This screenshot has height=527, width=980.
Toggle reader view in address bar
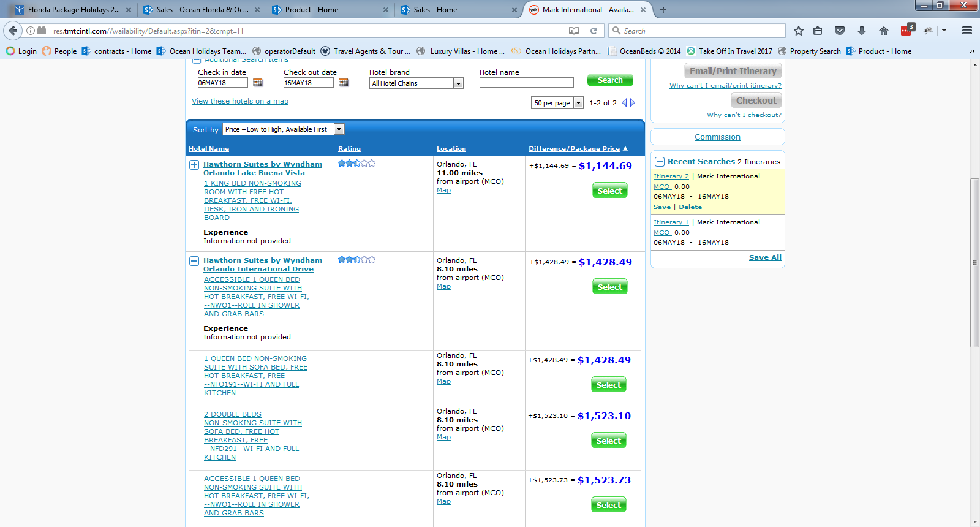(x=574, y=31)
